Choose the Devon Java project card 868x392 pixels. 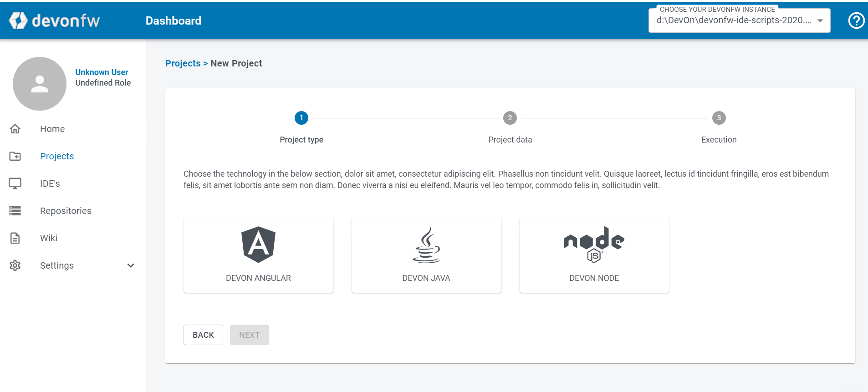426,255
